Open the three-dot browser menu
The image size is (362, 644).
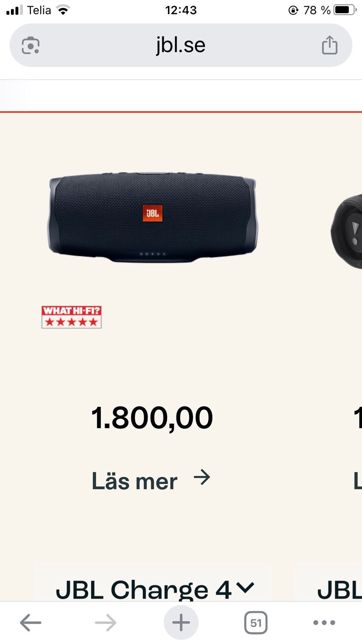[324, 623]
